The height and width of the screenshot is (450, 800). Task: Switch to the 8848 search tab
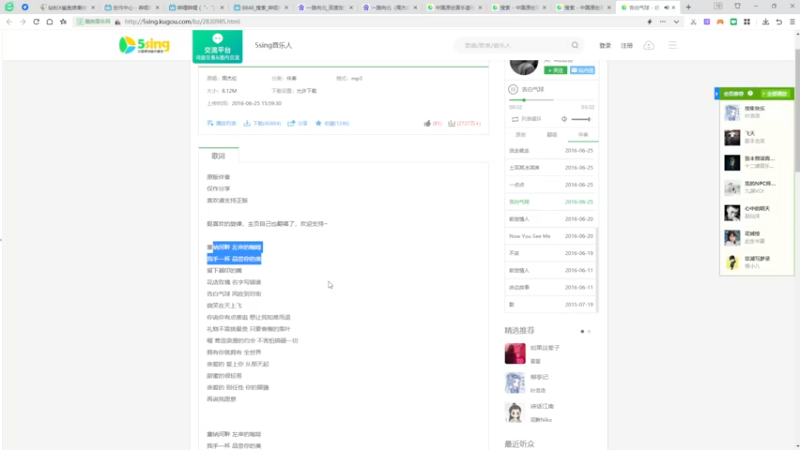(261, 8)
